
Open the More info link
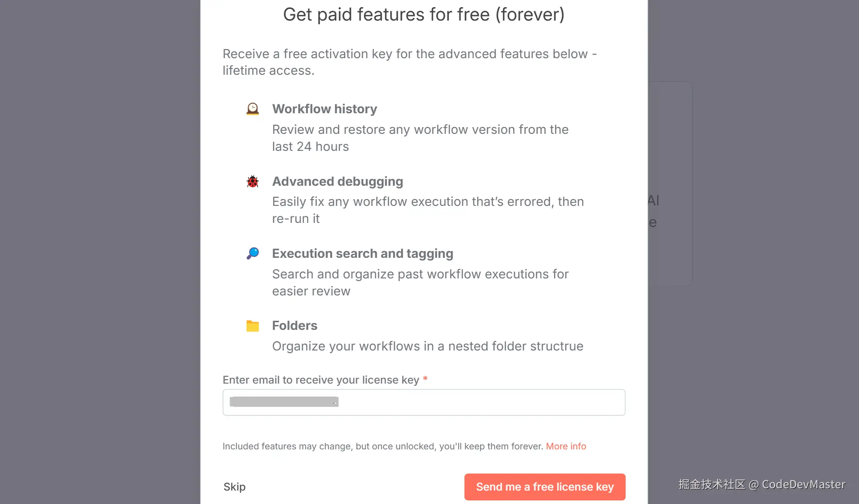pos(566,446)
